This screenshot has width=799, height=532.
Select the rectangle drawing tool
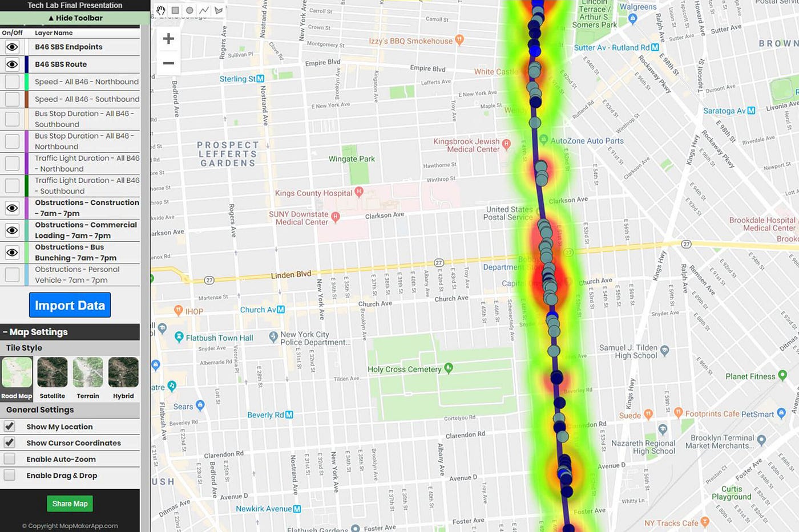pos(175,10)
